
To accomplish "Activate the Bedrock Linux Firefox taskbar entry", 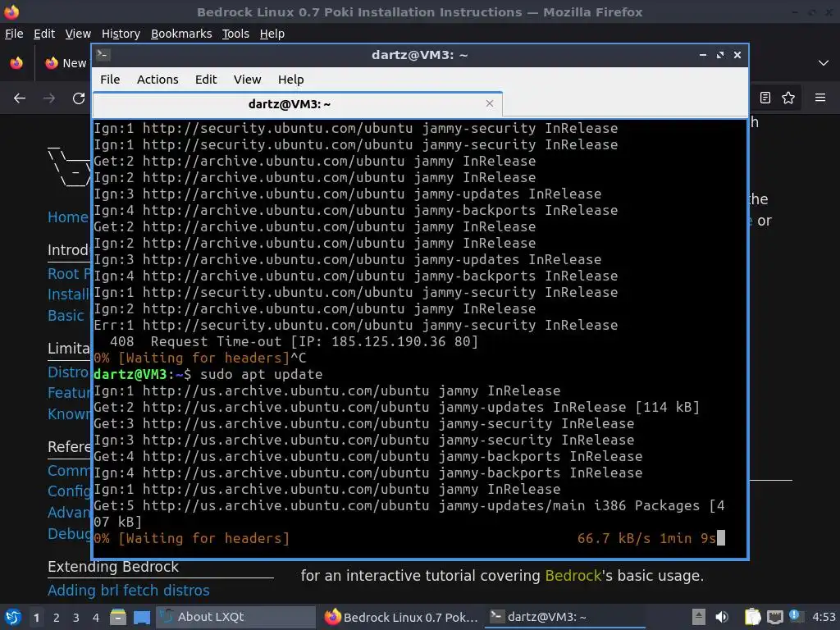I will [x=400, y=617].
